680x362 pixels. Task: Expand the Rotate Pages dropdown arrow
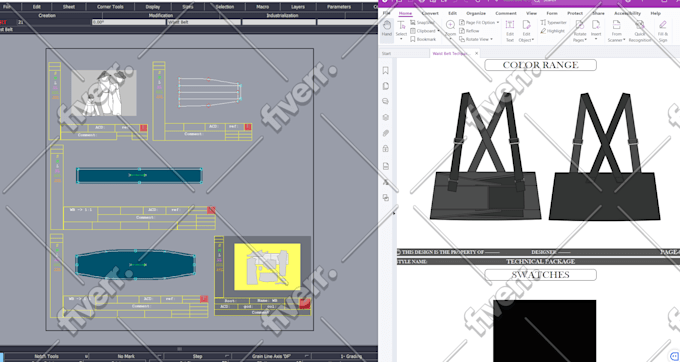585,40
